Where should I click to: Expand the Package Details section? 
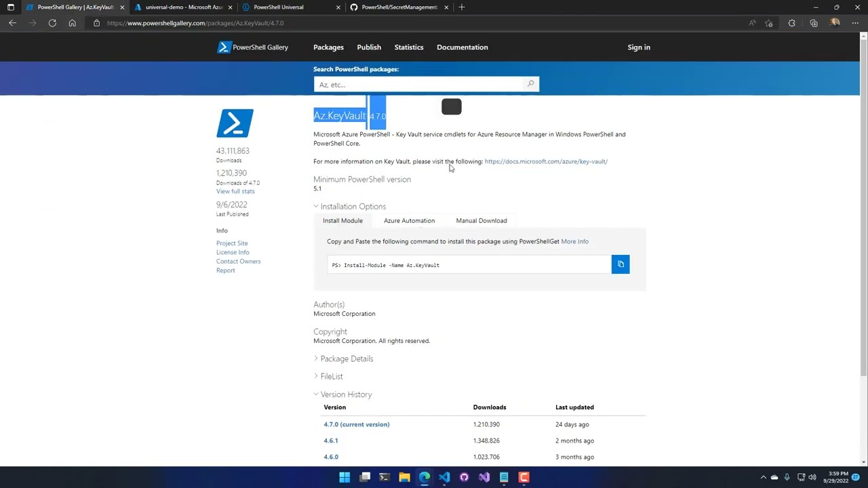pyautogui.click(x=343, y=359)
